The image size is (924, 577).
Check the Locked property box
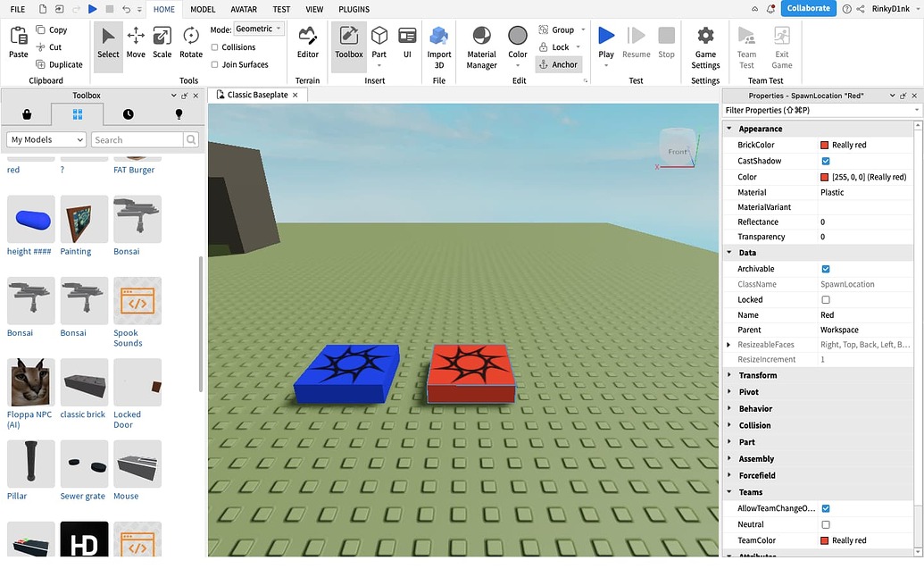[826, 299]
